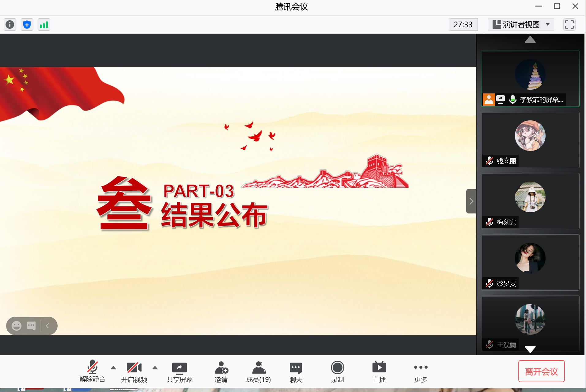
Task: Check the network quality indicator
Action: pyautogui.click(x=44, y=24)
